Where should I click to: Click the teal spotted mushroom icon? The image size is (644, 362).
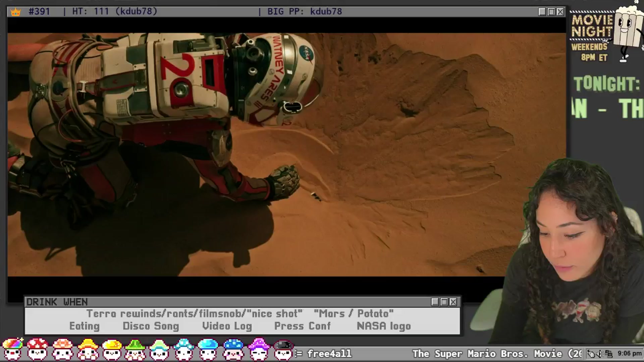[184, 349]
